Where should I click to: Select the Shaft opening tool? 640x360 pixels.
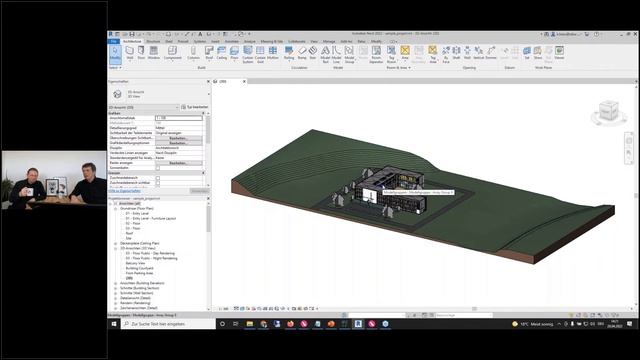tap(456, 53)
